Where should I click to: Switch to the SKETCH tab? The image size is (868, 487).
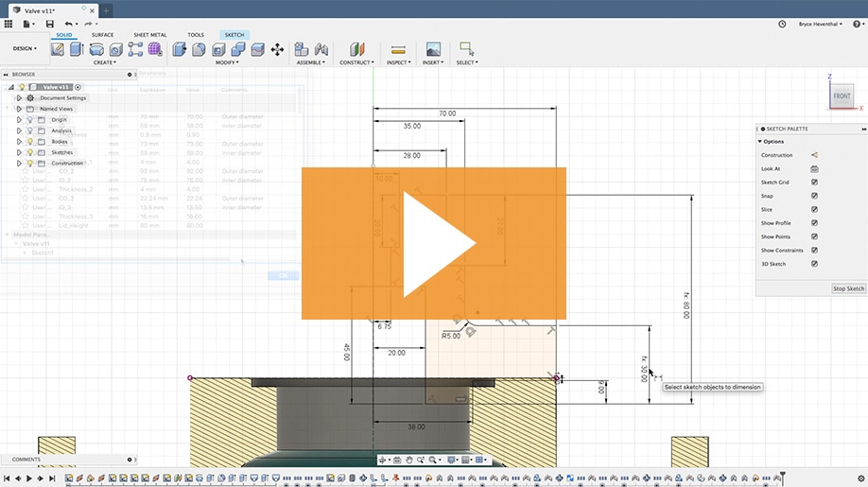click(x=234, y=35)
